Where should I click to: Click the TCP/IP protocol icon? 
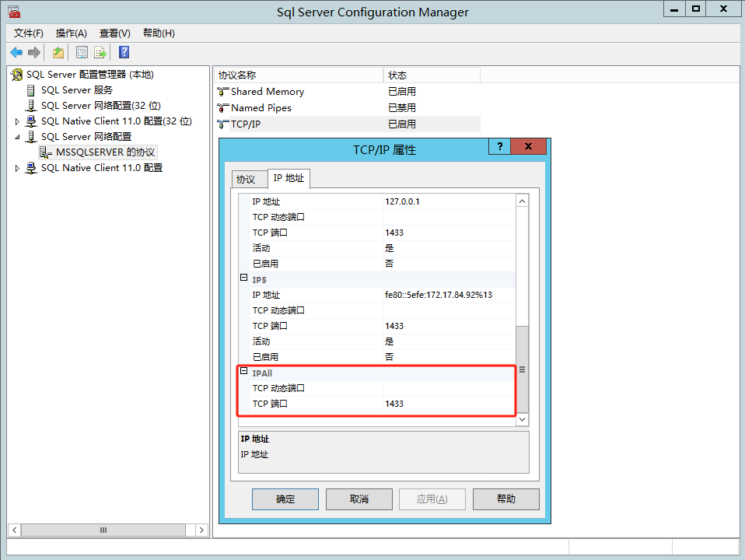click(223, 124)
